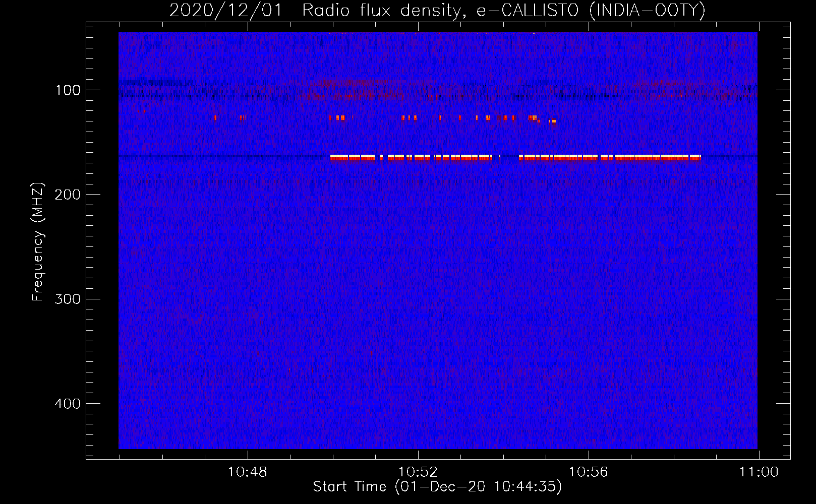Click the "Frequency (MHZ)" y-axis label
Image resolution: width=816 pixels, height=504 pixels.
pos(38,242)
